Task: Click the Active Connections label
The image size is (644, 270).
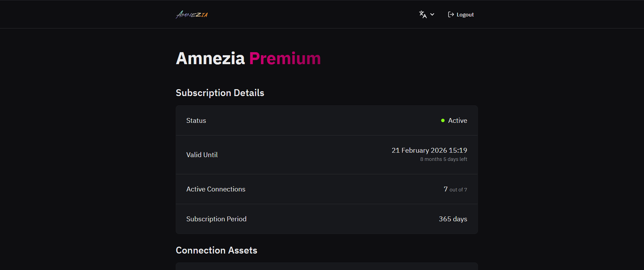Action: 216,189
